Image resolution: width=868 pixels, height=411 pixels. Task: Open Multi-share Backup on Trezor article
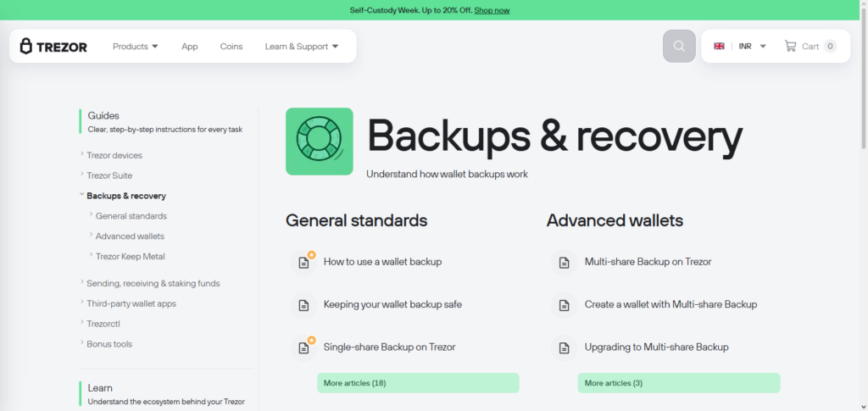pyautogui.click(x=648, y=262)
